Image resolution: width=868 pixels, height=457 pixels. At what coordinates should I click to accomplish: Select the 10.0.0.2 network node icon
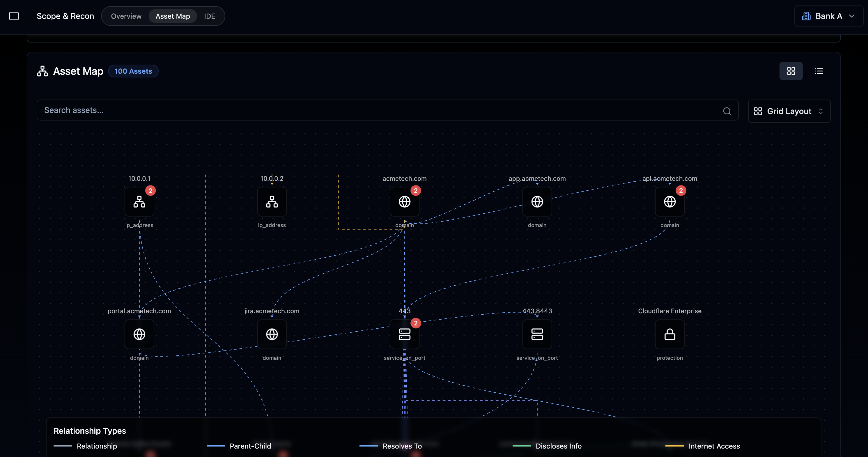pyautogui.click(x=272, y=201)
